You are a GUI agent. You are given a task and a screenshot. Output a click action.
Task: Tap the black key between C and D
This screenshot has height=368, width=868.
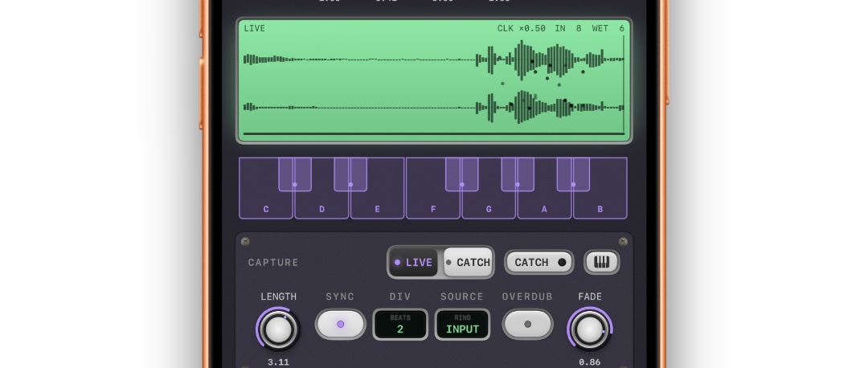[294, 174]
